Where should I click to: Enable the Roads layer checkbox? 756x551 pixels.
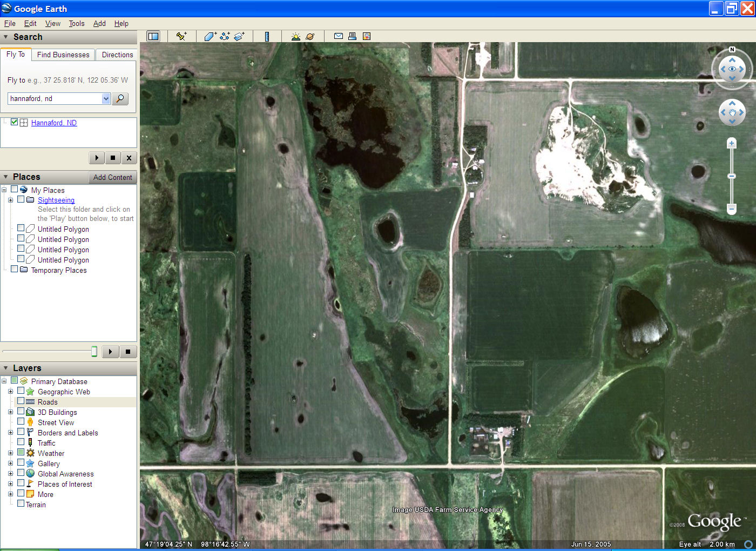pos(21,401)
